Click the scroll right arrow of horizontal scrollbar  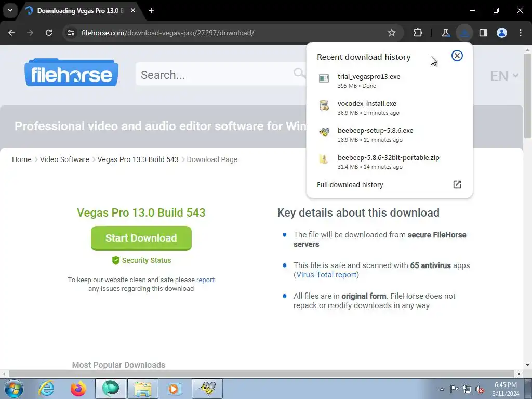click(519, 374)
